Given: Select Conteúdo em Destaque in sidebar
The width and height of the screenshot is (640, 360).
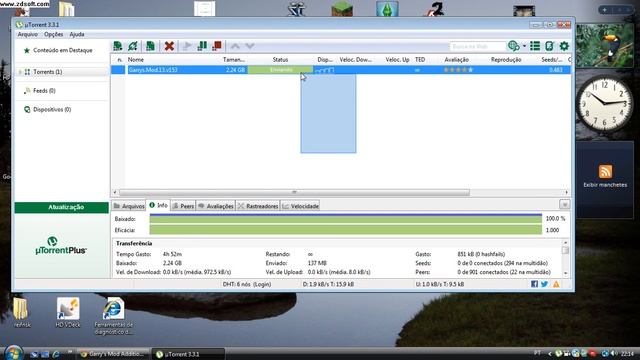Looking at the screenshot, I should [62, 50].
